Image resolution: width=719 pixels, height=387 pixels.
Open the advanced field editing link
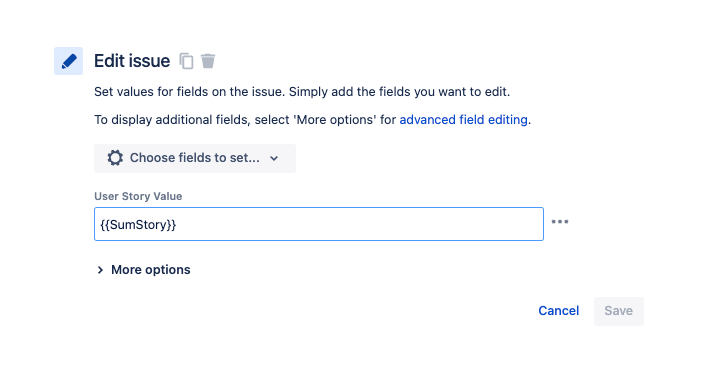tap(463, 120)
